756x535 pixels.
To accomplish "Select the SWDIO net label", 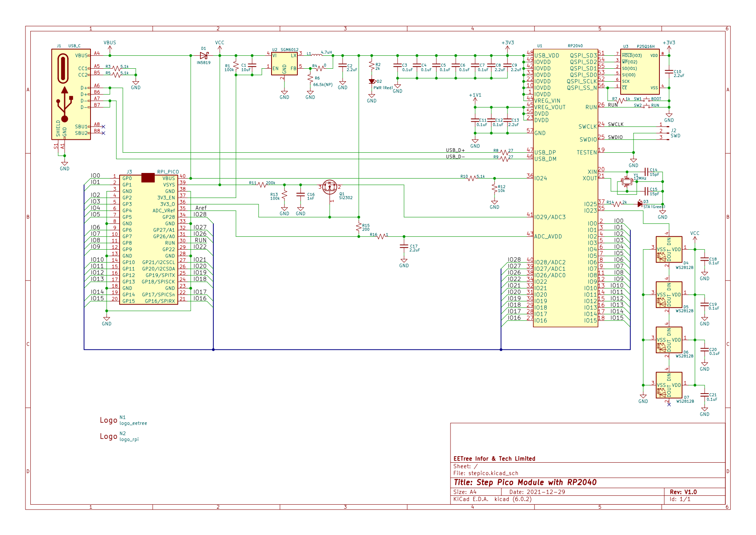I will tap(615, 137).
